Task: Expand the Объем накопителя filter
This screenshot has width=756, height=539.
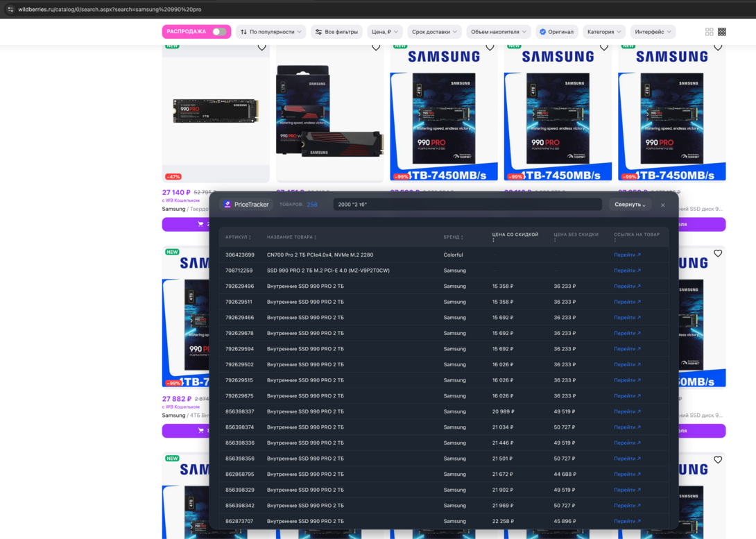Action: tap(499, 32)
